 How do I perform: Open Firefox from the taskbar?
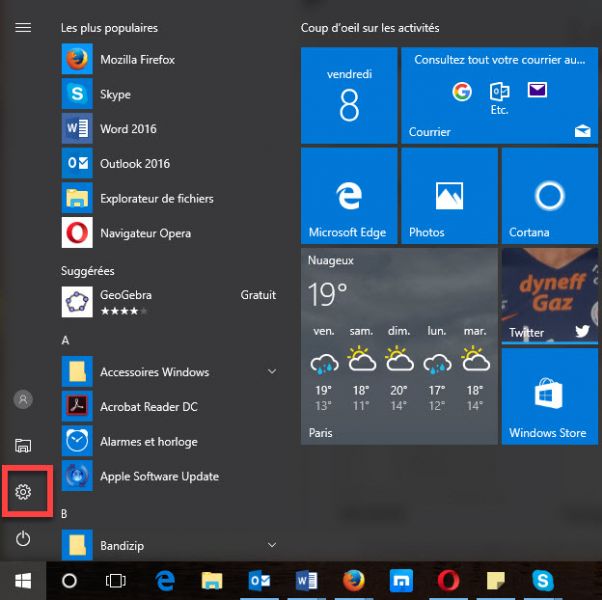tap(354, 580)
